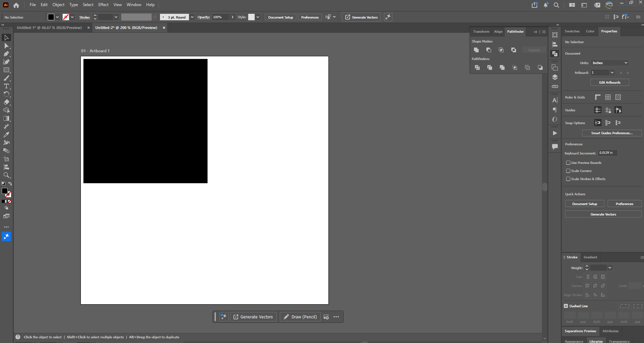Viewport: 644px width, 343px height.
Task: Pick the Eyedropper tool
Action: pyautogui.click(x=6, y=135)
